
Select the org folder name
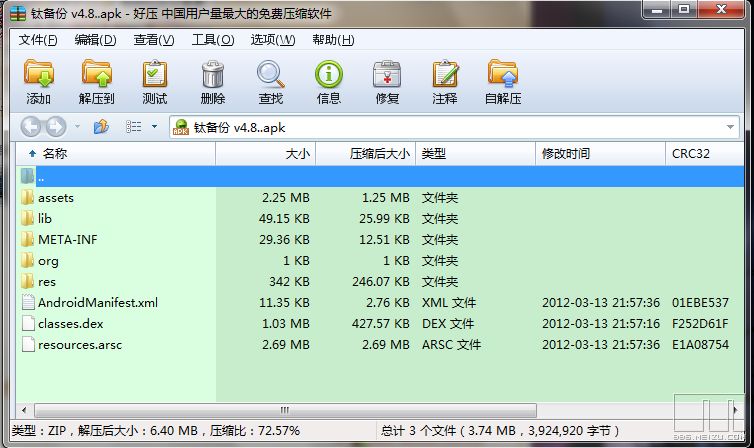pos(48,261)
